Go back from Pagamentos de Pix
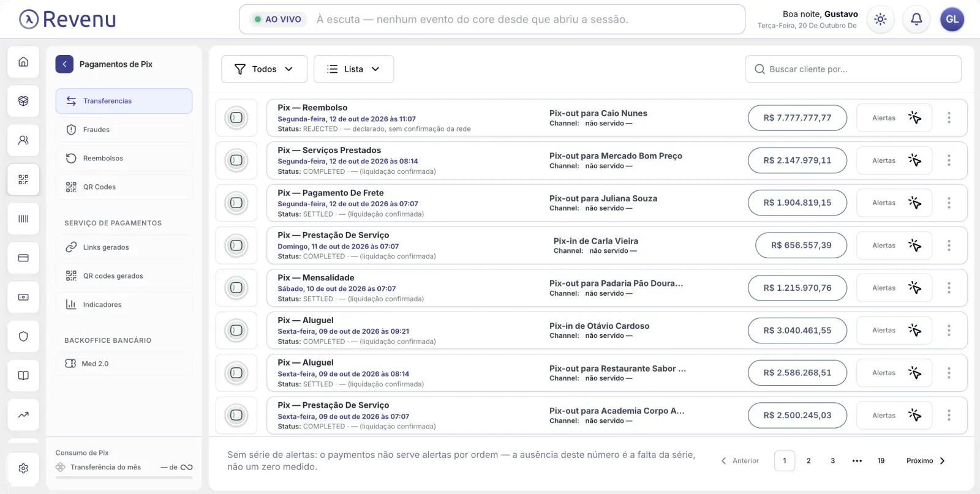This screenshot has height=494, width=980. pyautogui.click(x=64, y=64)
